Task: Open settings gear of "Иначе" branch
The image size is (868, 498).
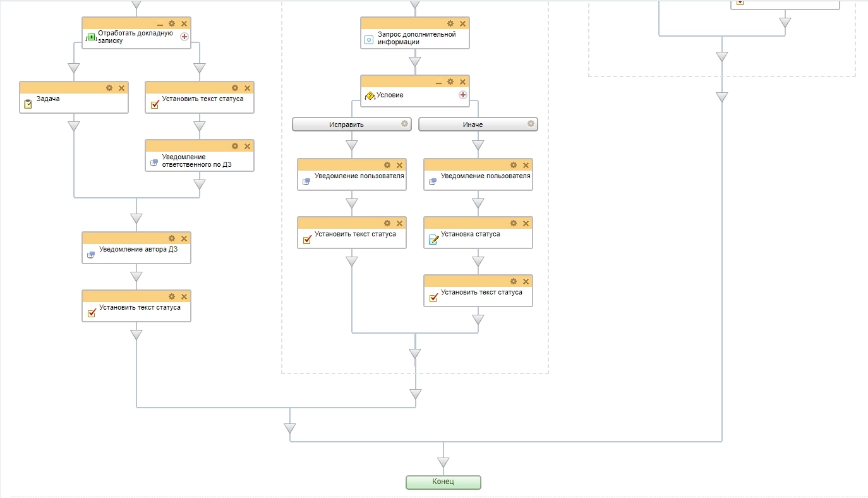Action: coord(531,124)
